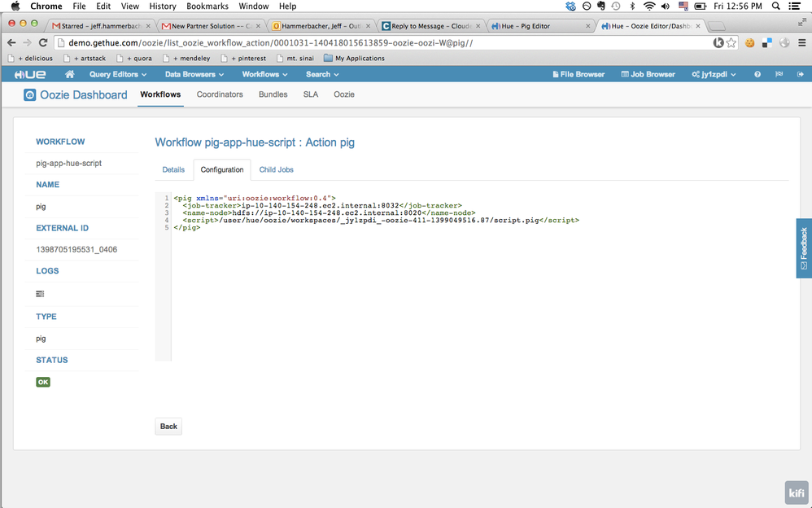Click the kifi button

797,493
